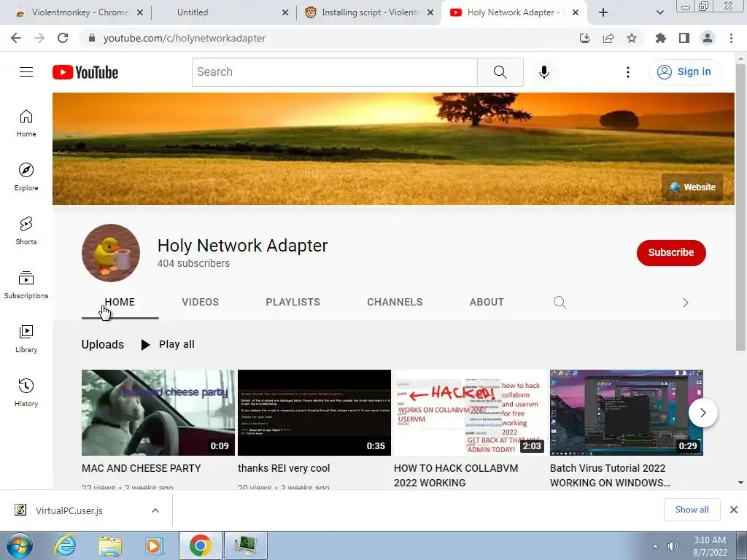Expand the tab search dropdown arrow
The width and height of the screenshot is (747, 560).
pyautogui.click(x=659, y=12)
